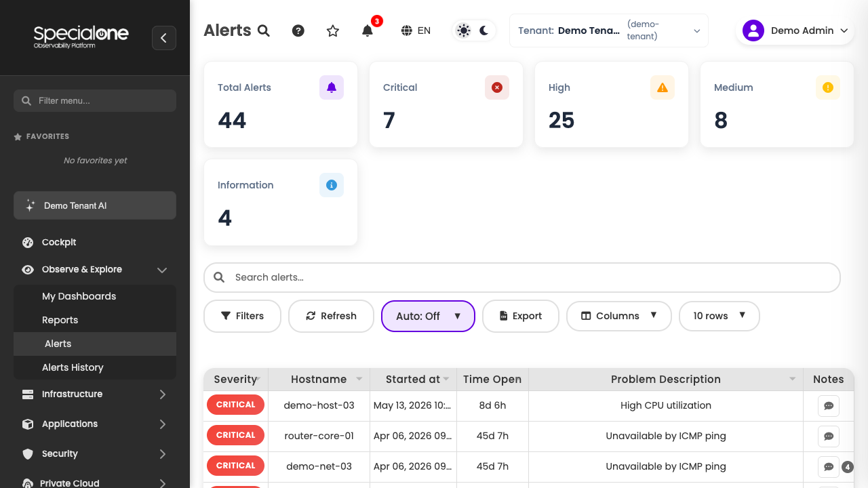Open the Demo Admin user menu
Screen dimensions: 868x488
coord(795,30)
